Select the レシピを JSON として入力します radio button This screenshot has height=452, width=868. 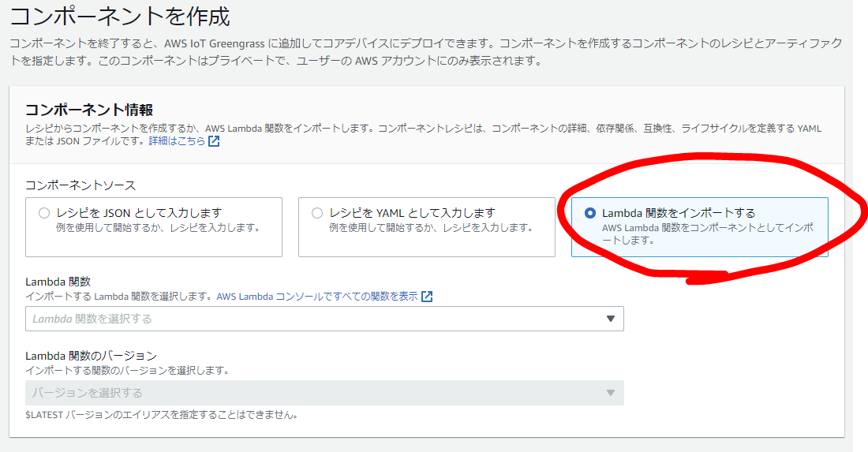pos(44,213)
